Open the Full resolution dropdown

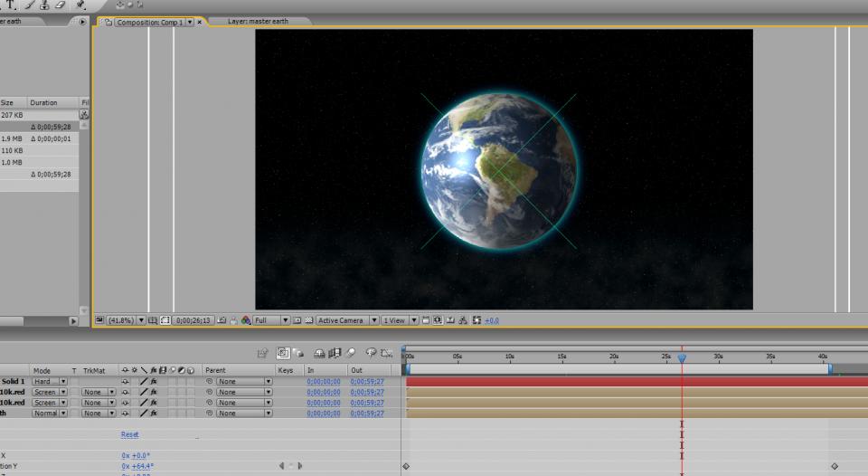tap(272, 320)
